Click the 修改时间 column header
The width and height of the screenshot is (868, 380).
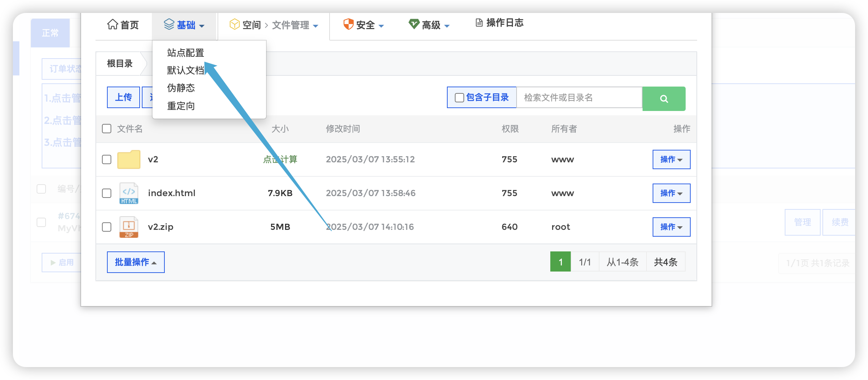point(343,129)
